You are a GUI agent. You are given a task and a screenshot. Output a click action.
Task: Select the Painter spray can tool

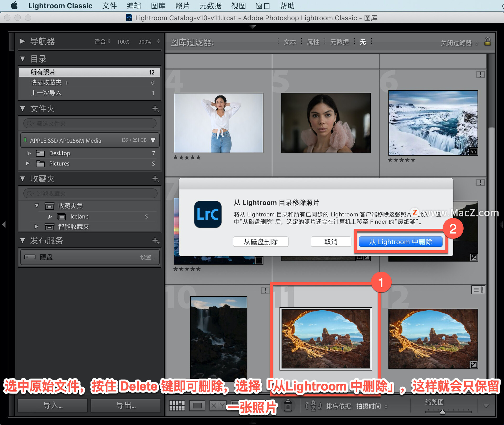[288, 406]
